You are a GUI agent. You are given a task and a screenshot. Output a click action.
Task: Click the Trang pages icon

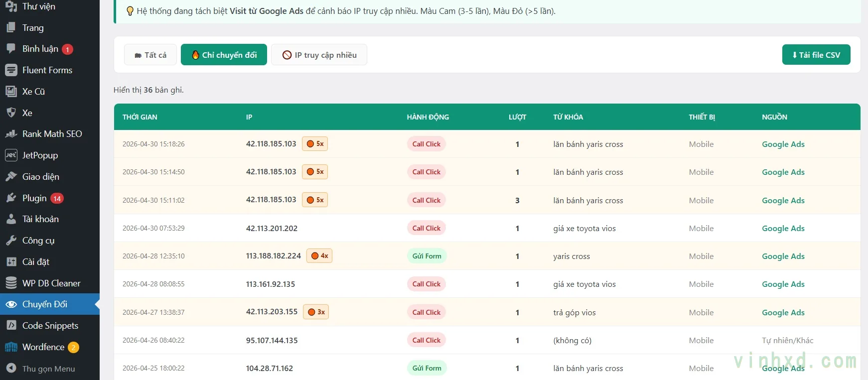click(x=11, y=28)
